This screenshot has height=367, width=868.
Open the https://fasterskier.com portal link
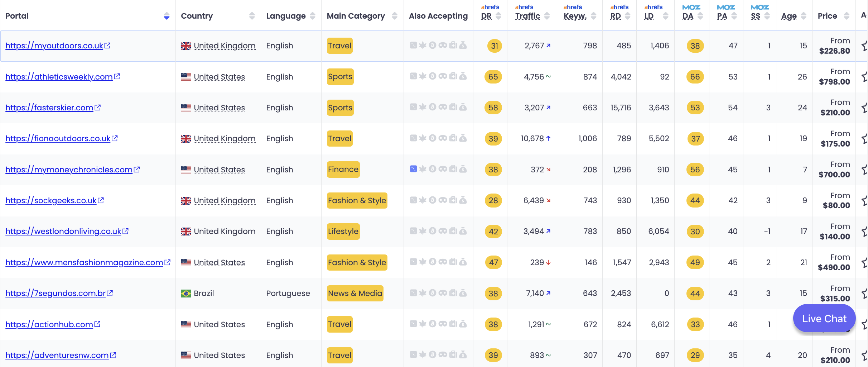click(x=49, y=108)
